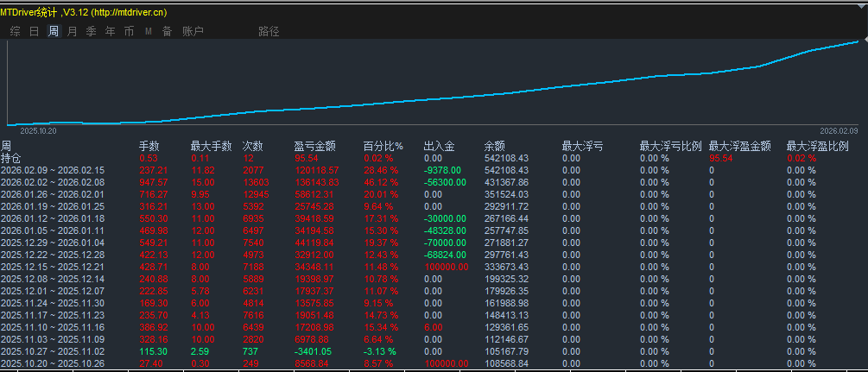The width and height of the screenshot is (868, 372).
Task: Select the 币 currency tab
Action: coord(129,32)
